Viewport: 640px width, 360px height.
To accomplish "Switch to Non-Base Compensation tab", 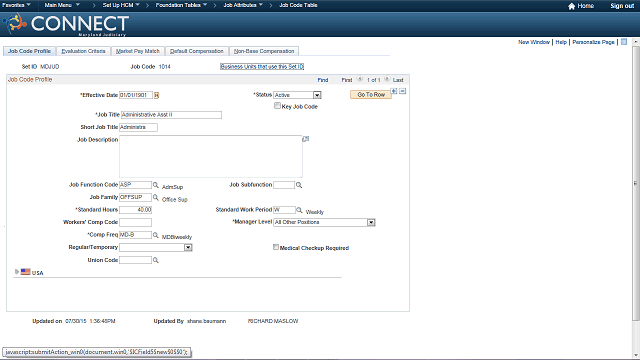I will click(264, 51).
